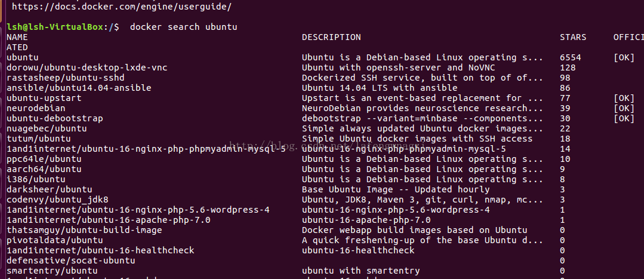
Task: Click 'neurodebian' image name
Action: [36, 109]
